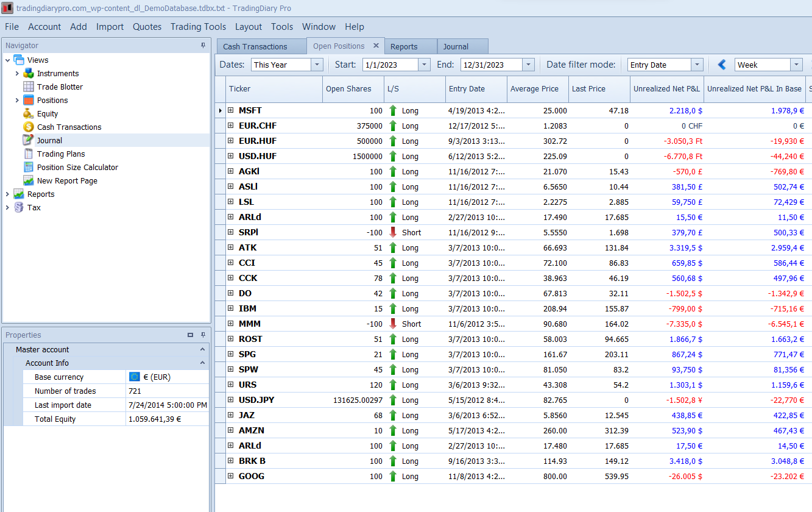Viewport: 812px width, 512px height.
Task: Open Cash Transactions coin icon
Action: click(28, 127)
